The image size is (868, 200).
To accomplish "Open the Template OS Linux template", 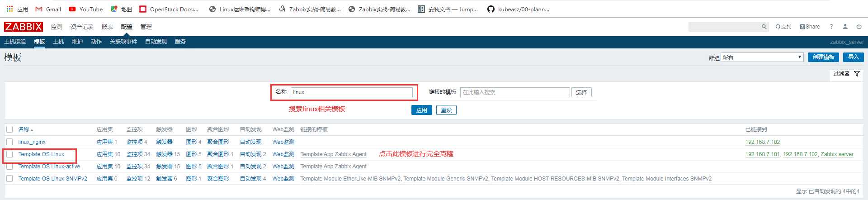I will pos(41,154).
